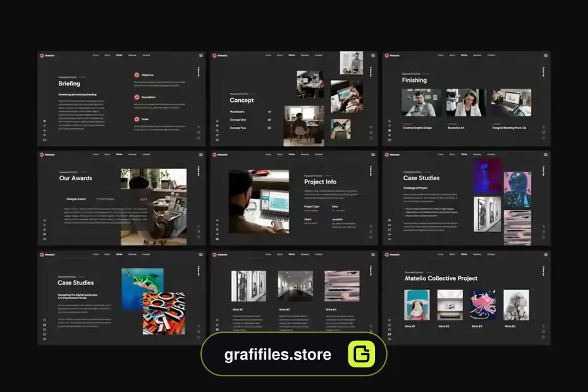Select Works in the Finishing slide navigation

[464, 55]
